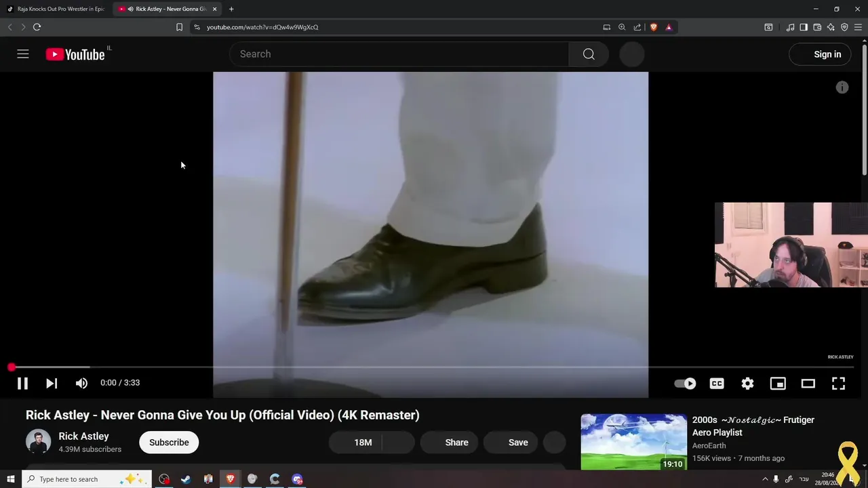Open the video info card icon
Image resolution: width=868 pixels, height=488 pixels.
[x=842, y=87]
